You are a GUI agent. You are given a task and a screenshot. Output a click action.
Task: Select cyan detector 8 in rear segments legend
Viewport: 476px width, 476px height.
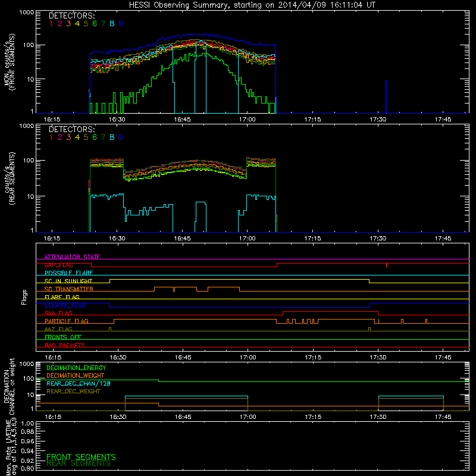(x=112, y=137)
